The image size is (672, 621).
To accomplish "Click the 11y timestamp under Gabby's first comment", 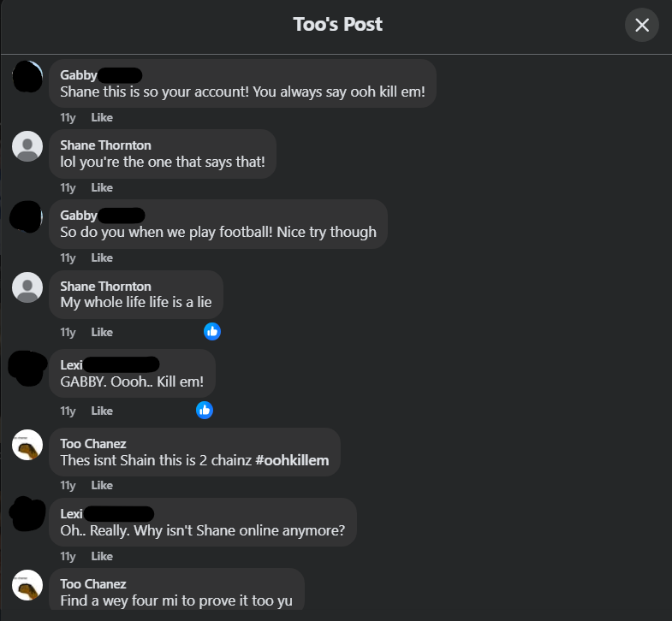I will click(68, 117).
